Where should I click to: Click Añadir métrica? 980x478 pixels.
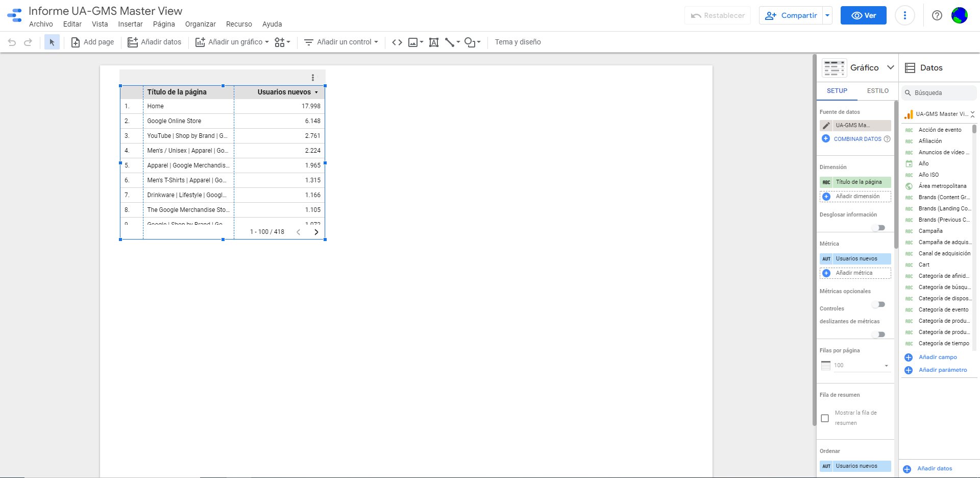(x=855, y=273)
